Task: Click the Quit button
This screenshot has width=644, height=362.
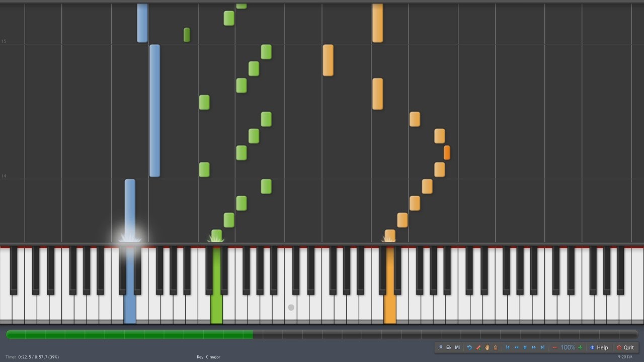Action: coord(625,347)
